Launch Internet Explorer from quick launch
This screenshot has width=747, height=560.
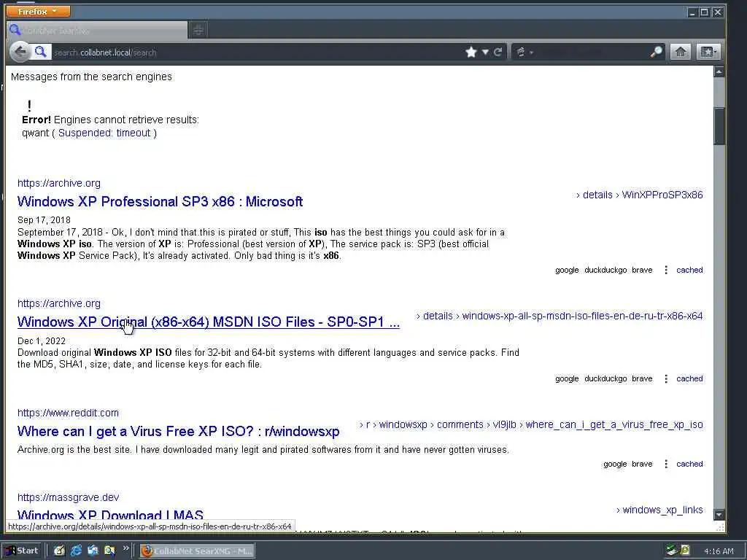(x=76, y=551)
